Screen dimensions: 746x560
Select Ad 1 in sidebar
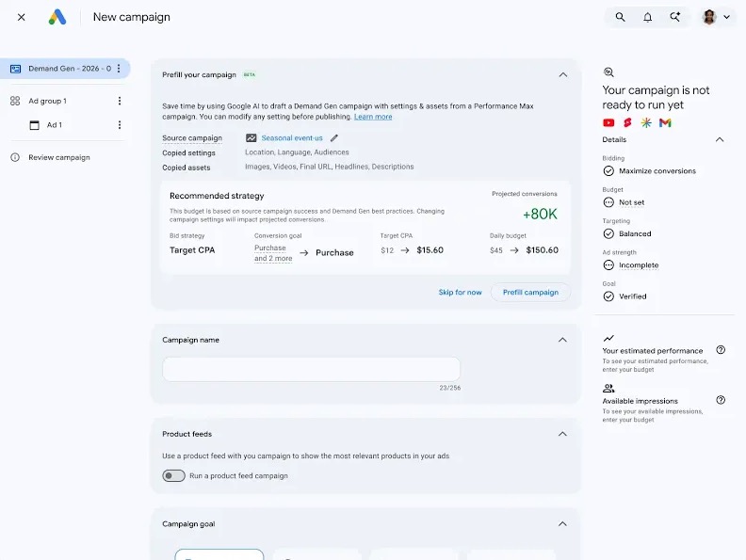pos(55,124)
